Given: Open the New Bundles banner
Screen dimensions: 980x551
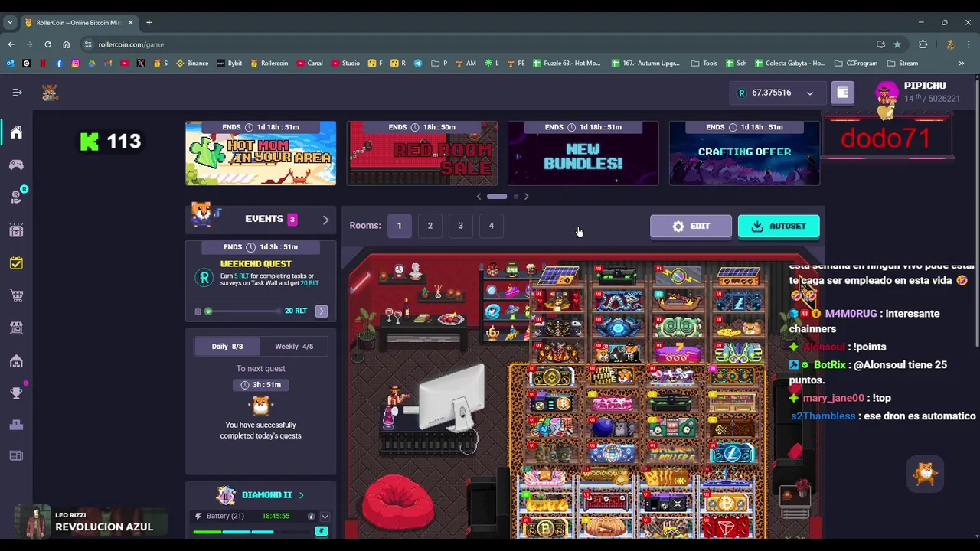Looking at the screenshot, I should (x=583, y=153).
